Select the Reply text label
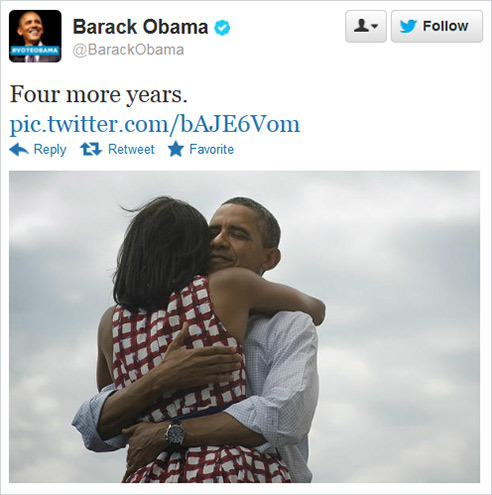This screenshot has width=492, height=495. pos(50,150)
